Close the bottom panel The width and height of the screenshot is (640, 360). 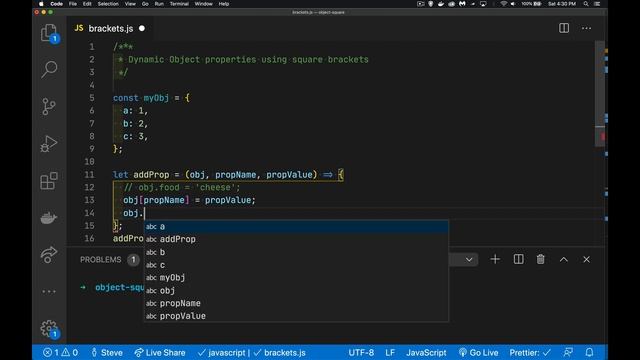(x=587, y=259)
